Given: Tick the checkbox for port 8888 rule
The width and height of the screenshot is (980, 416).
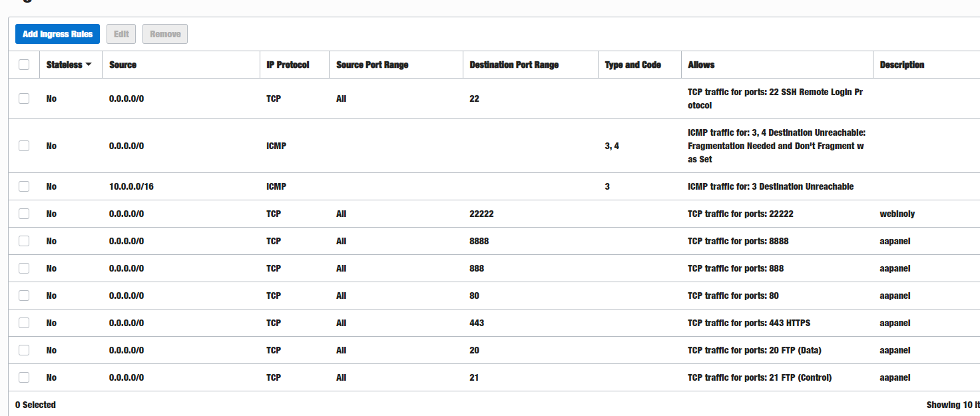Looking at the screenshot, I should [x=24, y=241].
